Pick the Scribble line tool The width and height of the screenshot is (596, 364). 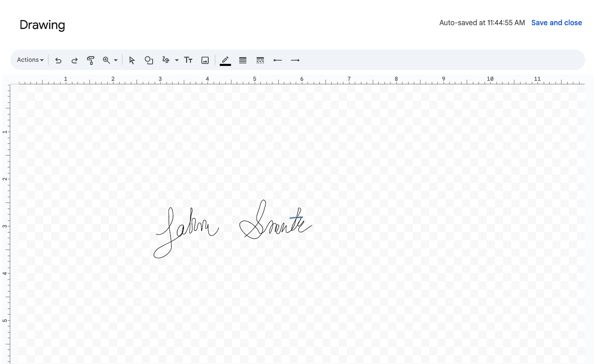(166, 60)
